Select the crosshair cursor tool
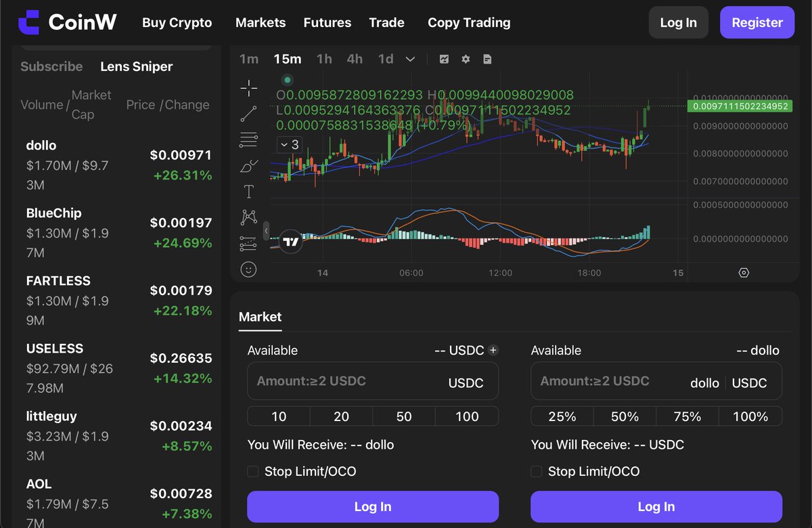Viewport: 812px width, 528px height. pyautogui.click(x=249, y=87)
